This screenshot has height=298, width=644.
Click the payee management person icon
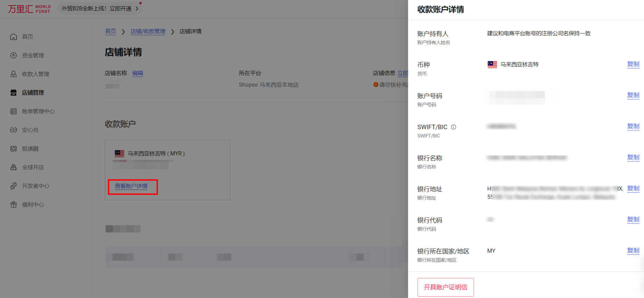pyautogui.click(x=13, y=74)
